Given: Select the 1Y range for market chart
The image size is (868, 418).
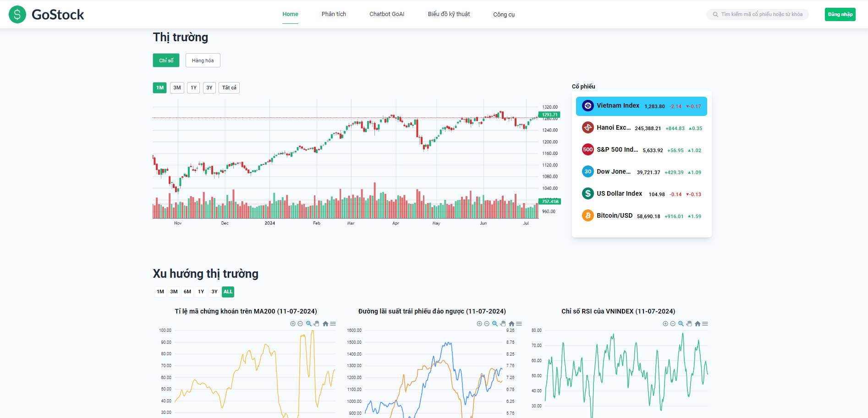Looking at the screenshot, I should coord(193,88).
